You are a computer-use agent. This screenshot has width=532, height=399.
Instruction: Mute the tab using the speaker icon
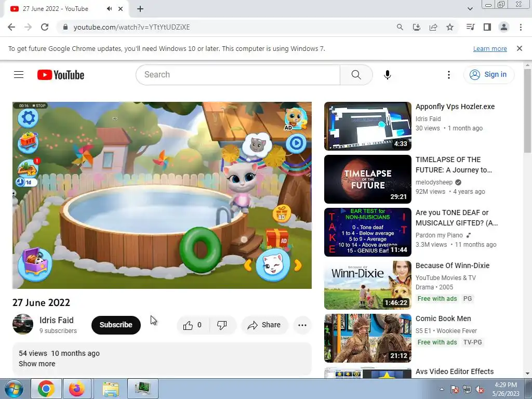[x=109, y=9]
